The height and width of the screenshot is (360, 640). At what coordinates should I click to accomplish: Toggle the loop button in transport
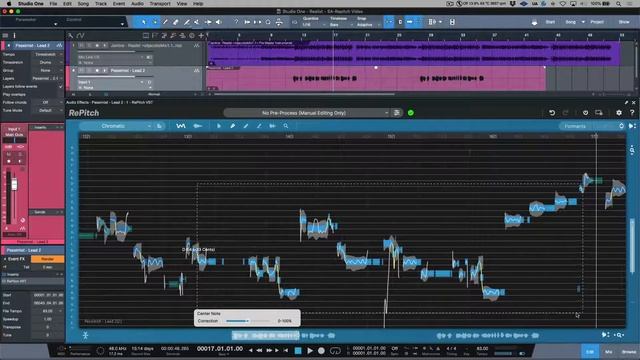tap(335, 350)
